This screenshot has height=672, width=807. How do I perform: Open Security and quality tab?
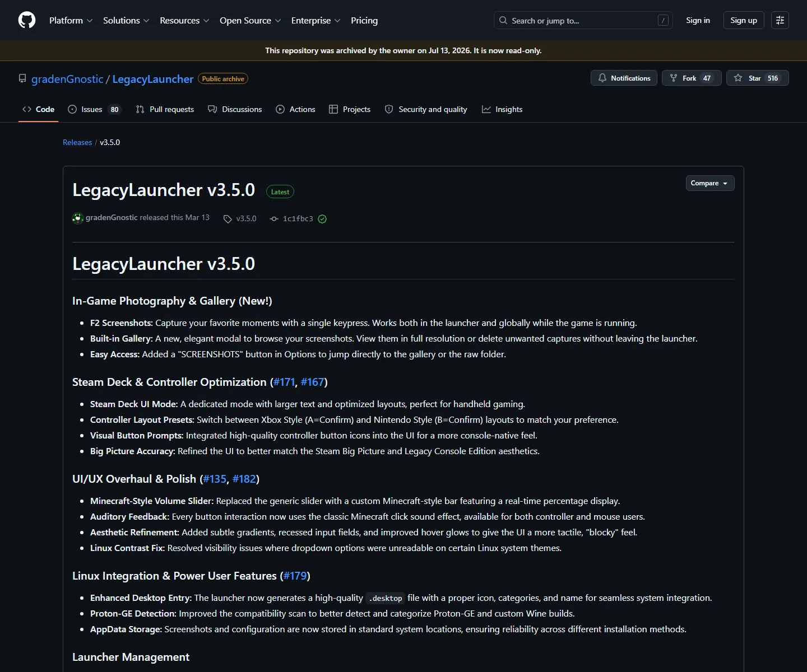point(426,109)
